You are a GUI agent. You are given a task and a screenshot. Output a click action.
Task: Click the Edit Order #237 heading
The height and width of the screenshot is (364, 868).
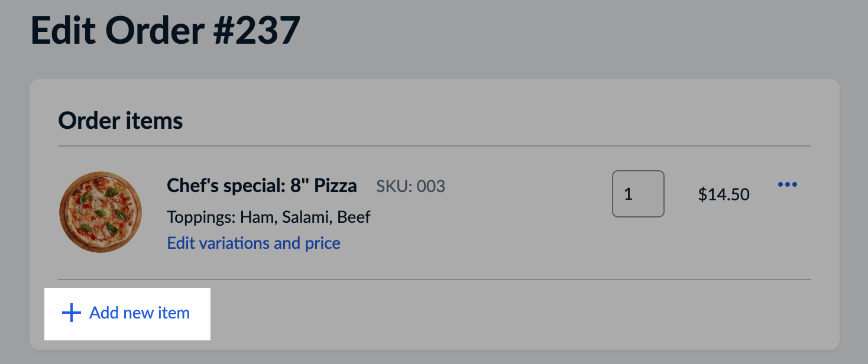point(166,30)
